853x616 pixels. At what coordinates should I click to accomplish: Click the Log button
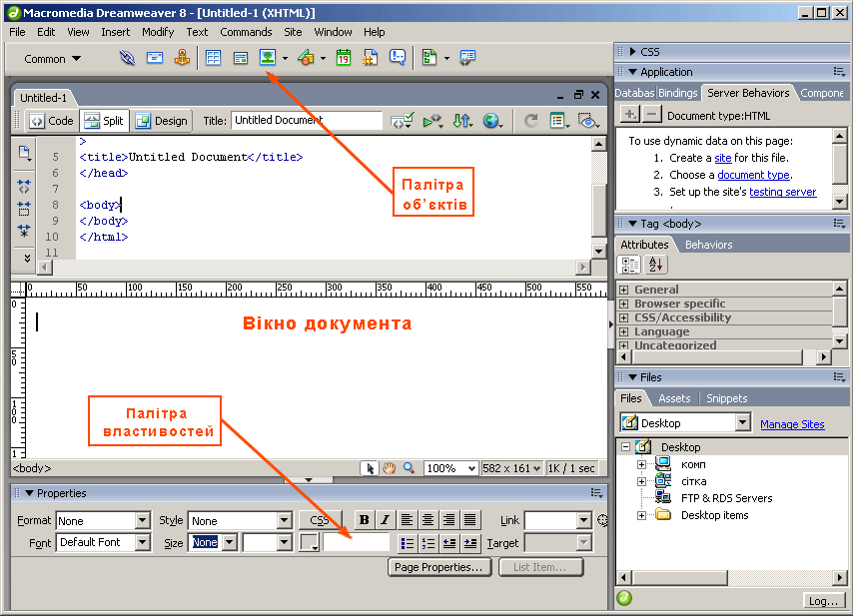click(x=823, y=601)
